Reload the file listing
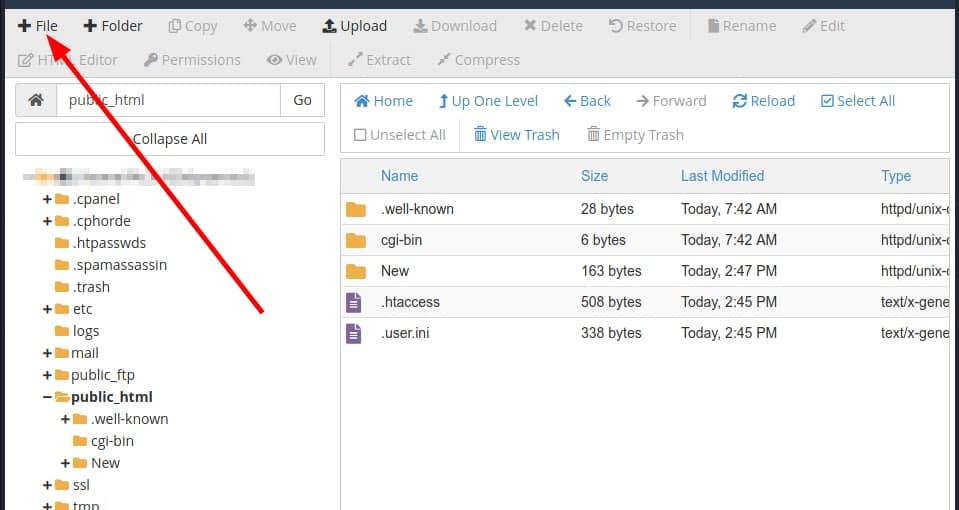 [763, 101]
